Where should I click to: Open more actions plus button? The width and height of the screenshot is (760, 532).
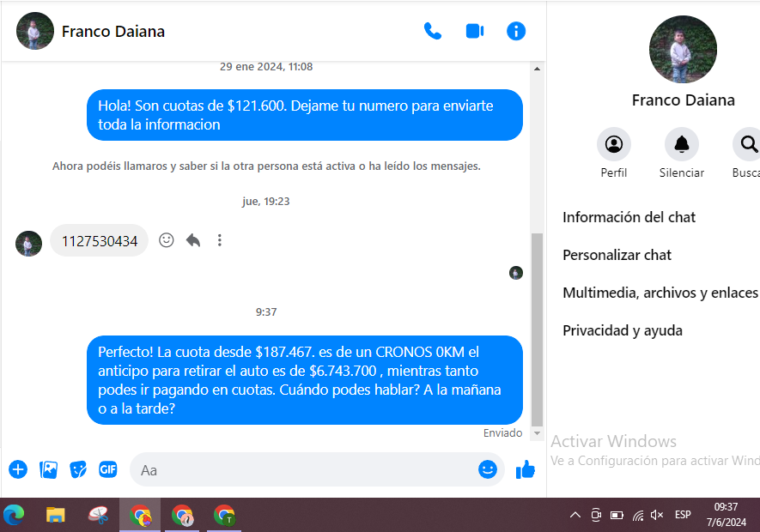point(18,469)
